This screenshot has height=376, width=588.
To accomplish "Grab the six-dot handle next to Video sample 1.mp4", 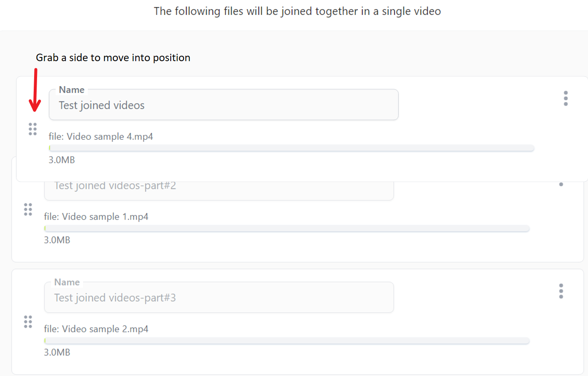I will click(x=28, y=210).
